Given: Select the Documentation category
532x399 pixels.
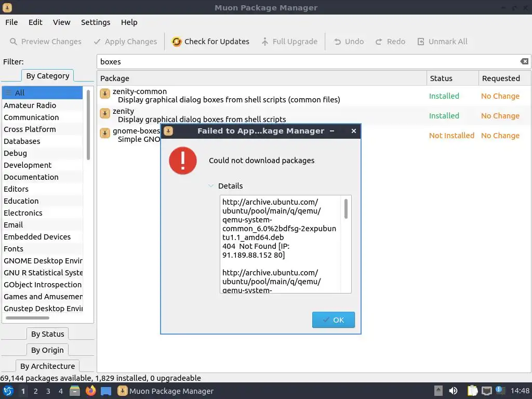Looking at the screenshot, I should (43, 177).
